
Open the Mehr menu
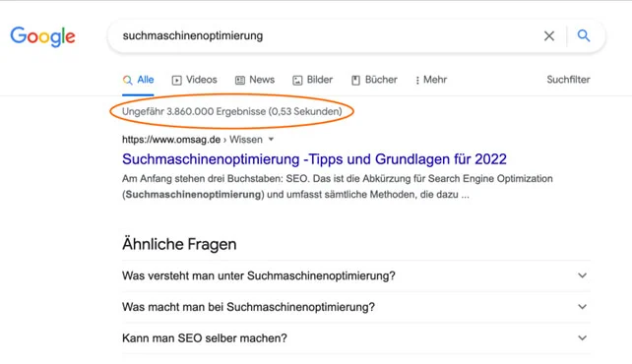pos(431,80)
